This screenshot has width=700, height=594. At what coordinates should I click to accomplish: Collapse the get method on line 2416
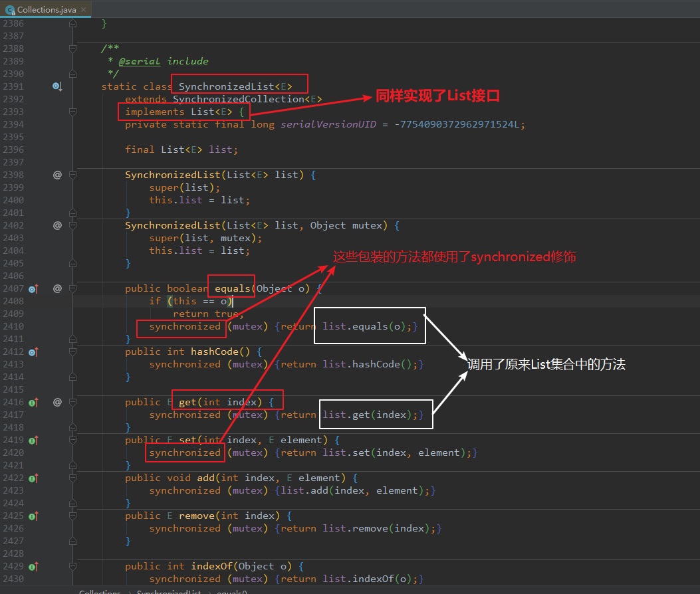click(72, 403)
